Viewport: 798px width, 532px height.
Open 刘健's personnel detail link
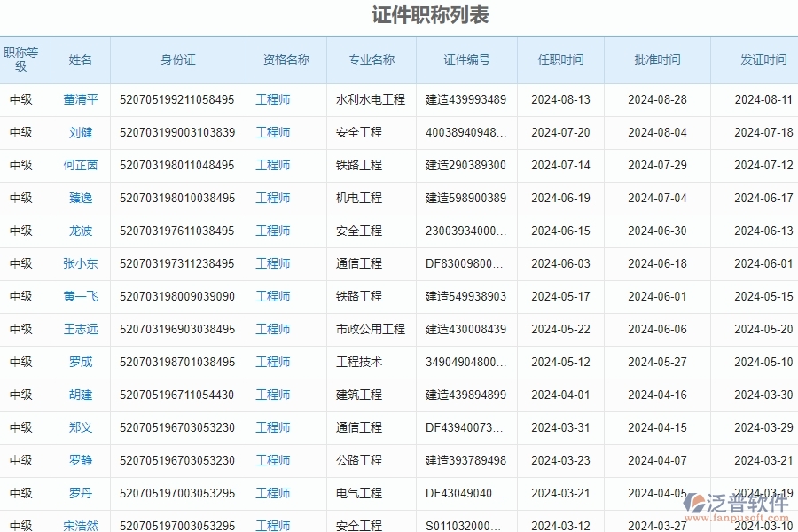pos(81,132)
